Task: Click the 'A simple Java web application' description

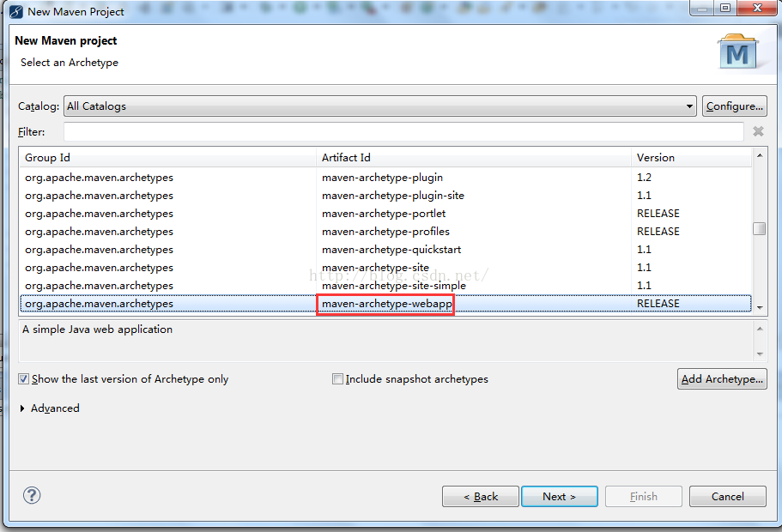Action: (x=97, y=329)
